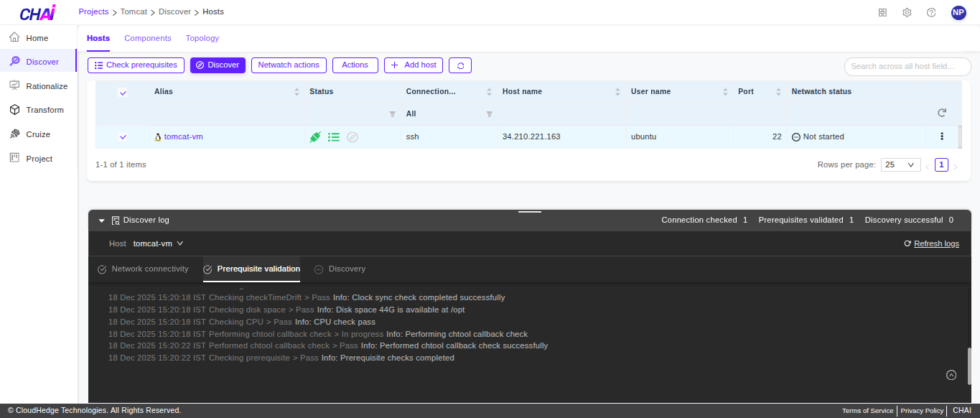
Task: Open the Transform sidebar section
Action: 38,110
